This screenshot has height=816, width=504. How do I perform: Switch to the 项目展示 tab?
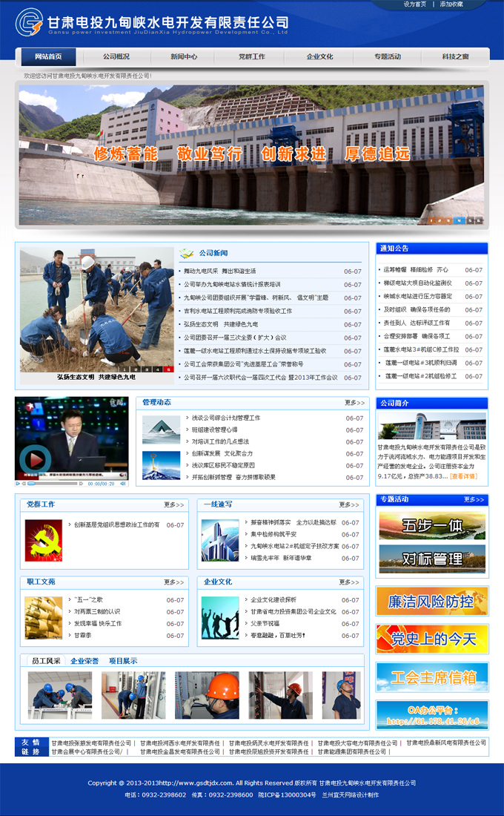tap(123, 661)
